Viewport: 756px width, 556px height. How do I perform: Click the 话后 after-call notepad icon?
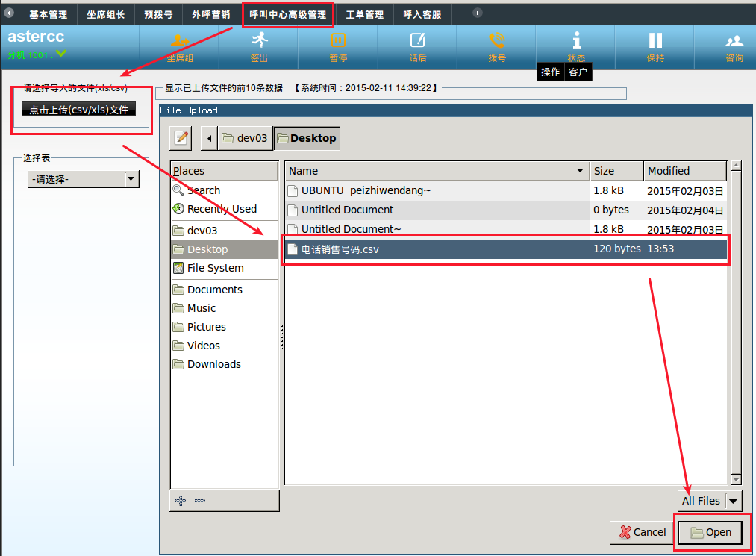[417, 40]
